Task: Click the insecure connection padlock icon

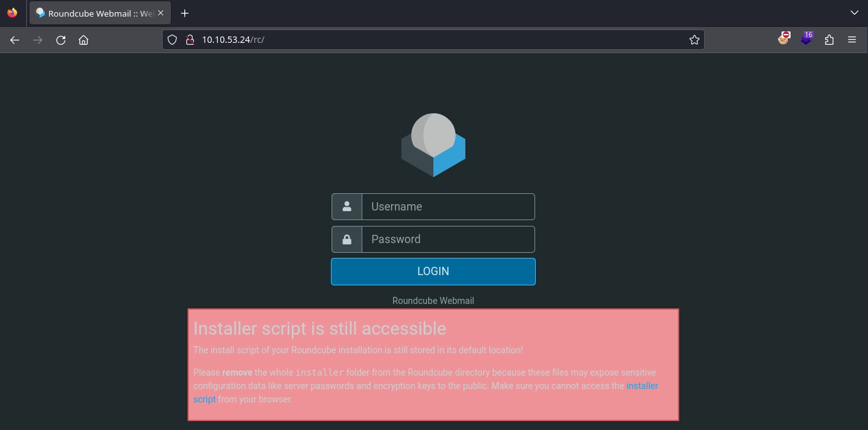Action: [189, 40]
